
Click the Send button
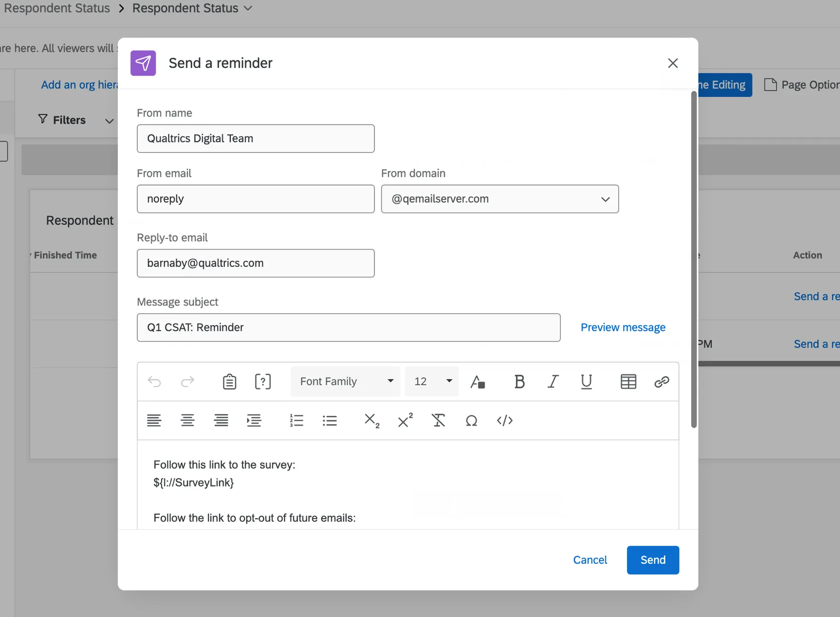[x=653, y=560]
